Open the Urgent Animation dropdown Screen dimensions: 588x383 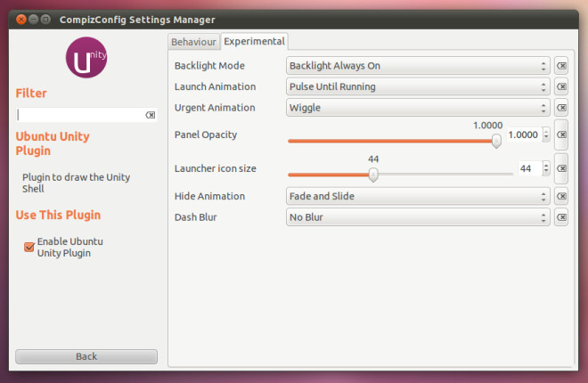(x=418, y=108)
